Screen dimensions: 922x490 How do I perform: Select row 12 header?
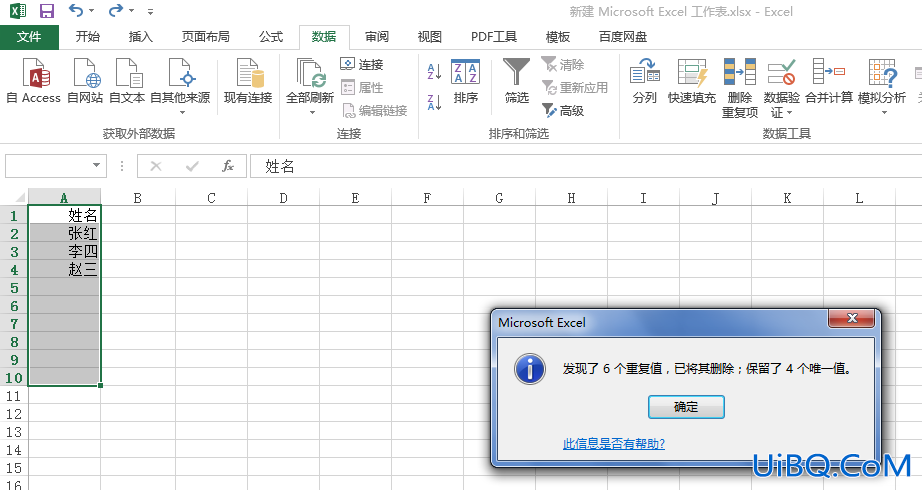click(14, 414)
